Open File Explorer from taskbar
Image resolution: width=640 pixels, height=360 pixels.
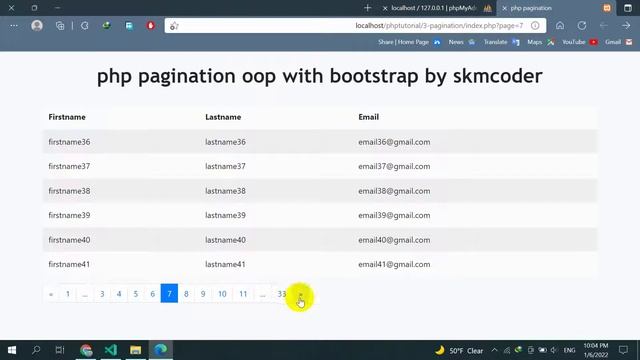(x=136, y=350)
